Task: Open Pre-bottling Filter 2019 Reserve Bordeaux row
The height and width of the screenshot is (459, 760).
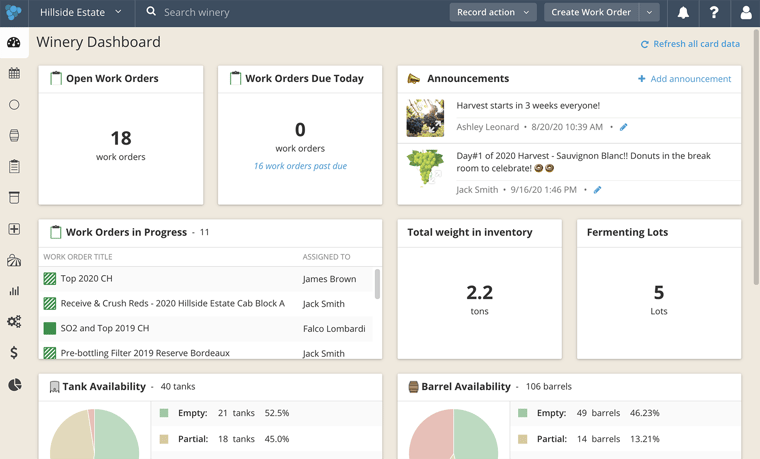Action: [206, 352]
